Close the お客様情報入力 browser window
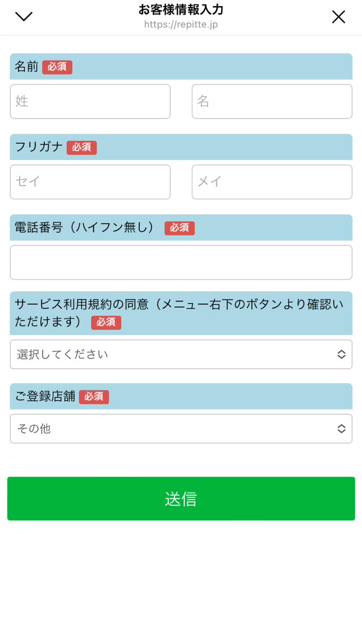This screenshot has height=644, width=362. coord(338,17)
